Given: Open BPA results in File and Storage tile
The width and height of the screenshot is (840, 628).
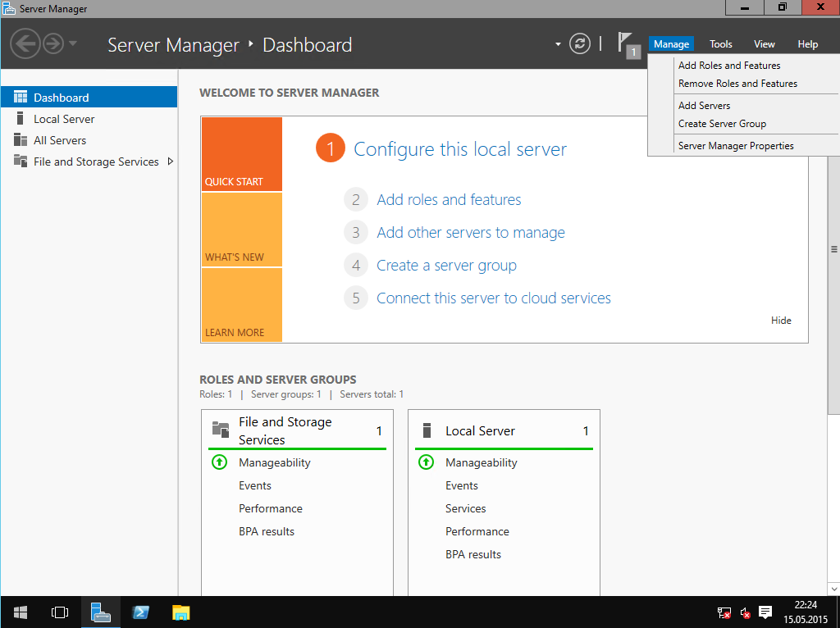Looking at the screenshot, I should point(267,531).
